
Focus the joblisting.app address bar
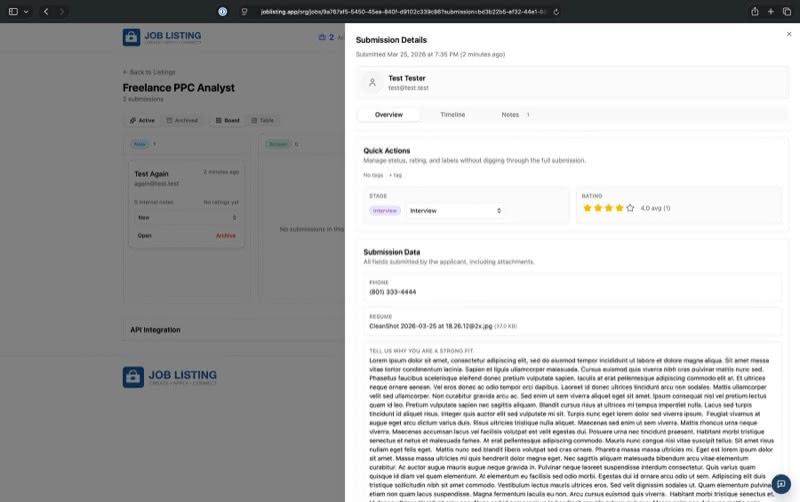tap(403, 12)
